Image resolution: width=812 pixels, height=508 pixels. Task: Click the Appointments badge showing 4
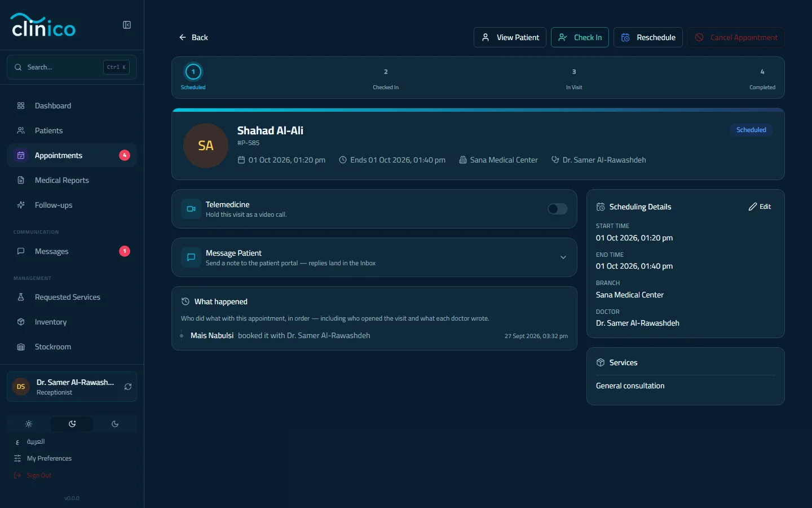(125, 155)
